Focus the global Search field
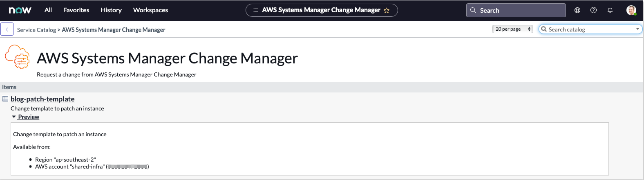Viewport: 644px width, 180px height. click(516, 10)
